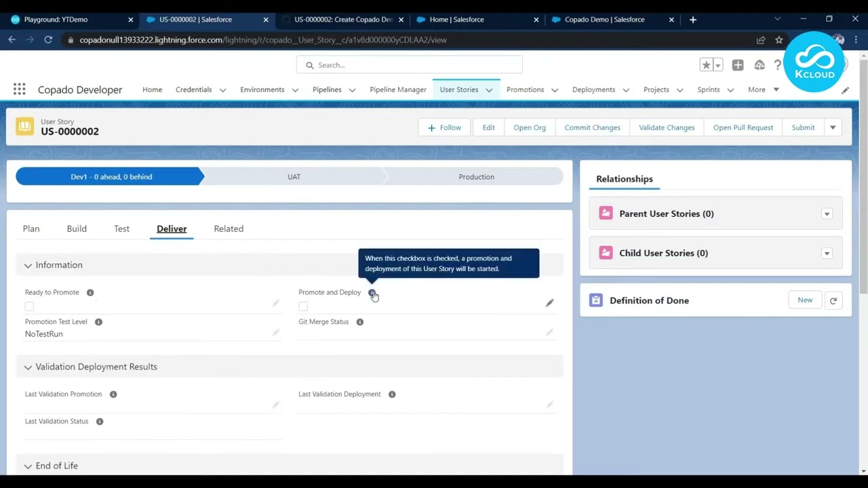Click info icon next to Git Merge Status

tap(360, 322)
